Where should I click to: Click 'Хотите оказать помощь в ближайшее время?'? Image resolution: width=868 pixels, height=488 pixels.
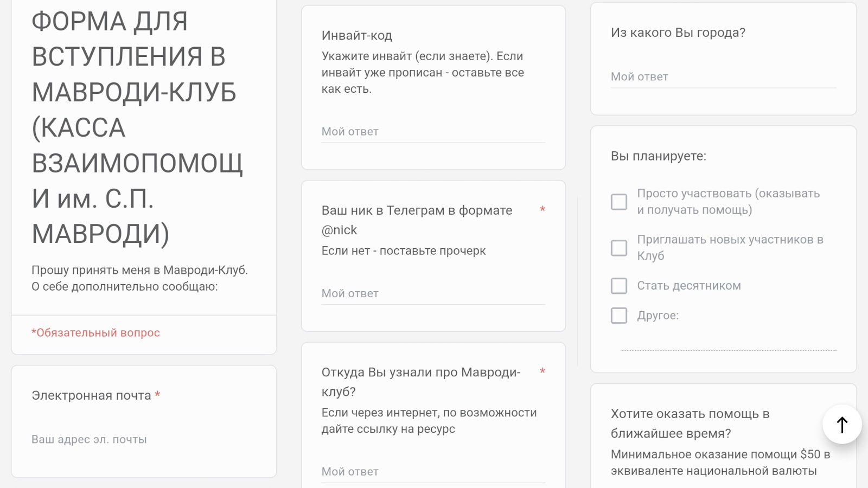point(690,423)
